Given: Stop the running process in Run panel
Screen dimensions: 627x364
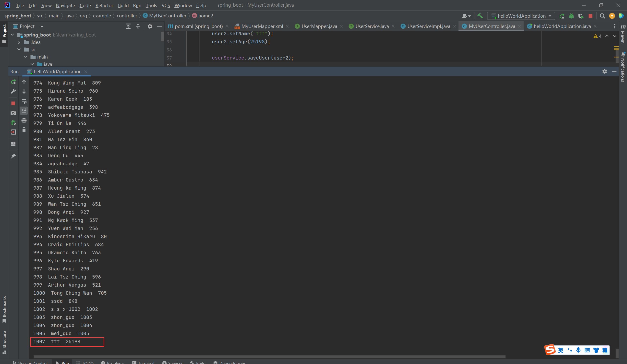Looking at the screenshot, I should [13, 103].
